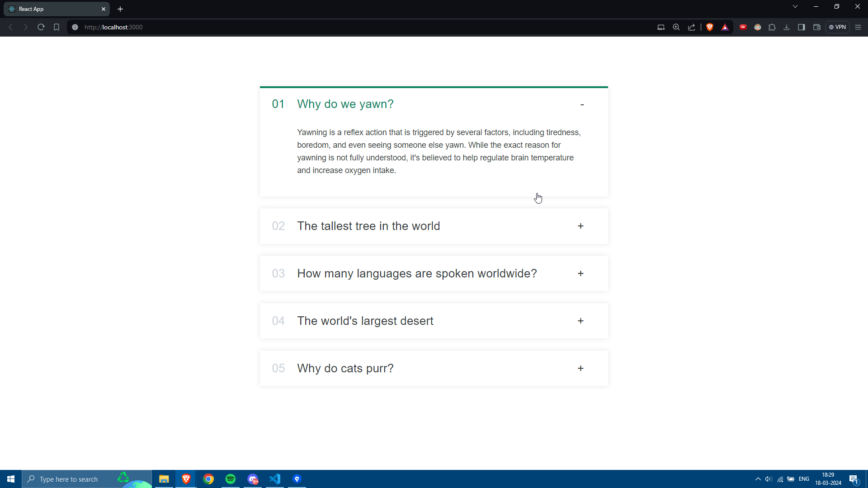Toggle the browser sidebar panel icon
Viewport: 868px width, 488px height.
click(802, 27)
